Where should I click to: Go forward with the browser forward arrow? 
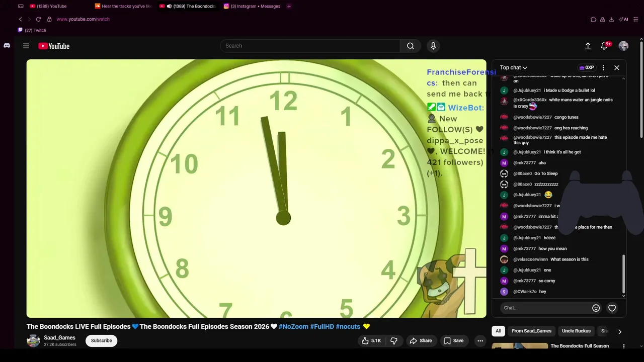point(29,19)
